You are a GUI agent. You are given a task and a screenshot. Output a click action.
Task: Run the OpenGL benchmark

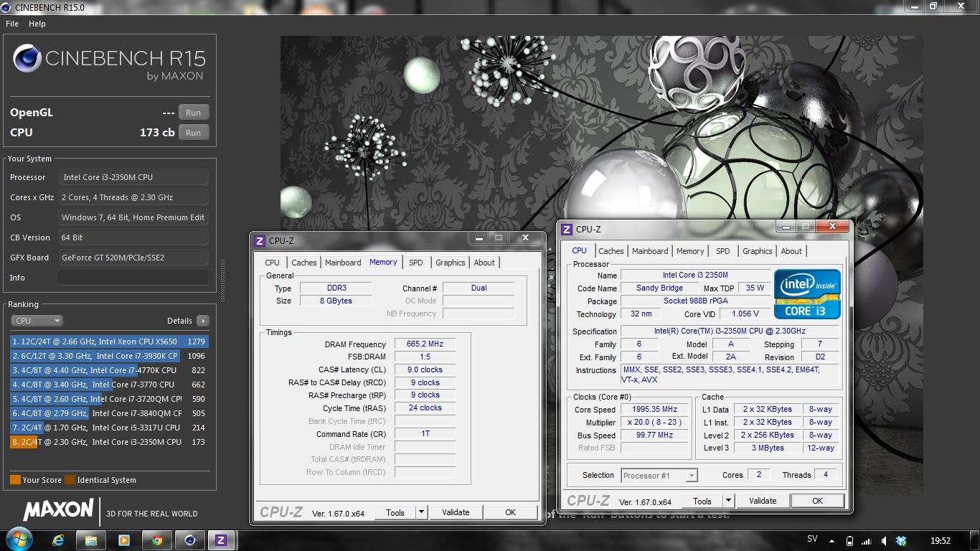[x=194, y=113]
